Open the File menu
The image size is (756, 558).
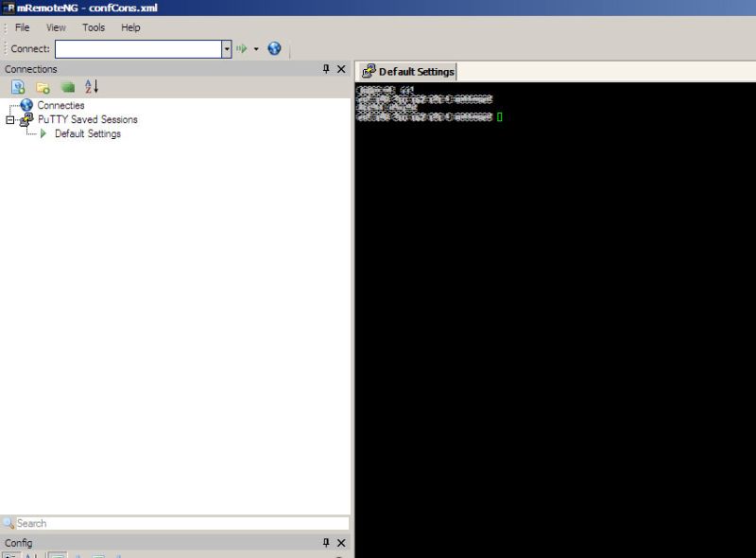point(22,27)
